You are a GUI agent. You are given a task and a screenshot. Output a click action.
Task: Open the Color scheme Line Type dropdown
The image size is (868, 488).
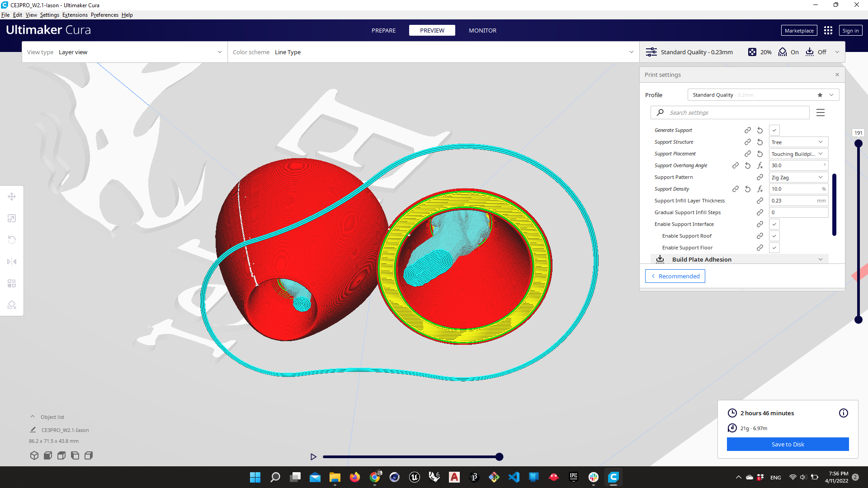click(x=434, y=52)
